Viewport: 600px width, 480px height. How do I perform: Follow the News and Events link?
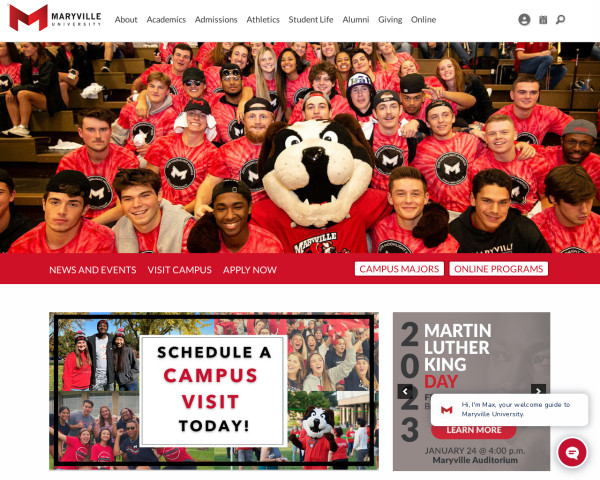[93, 270]
